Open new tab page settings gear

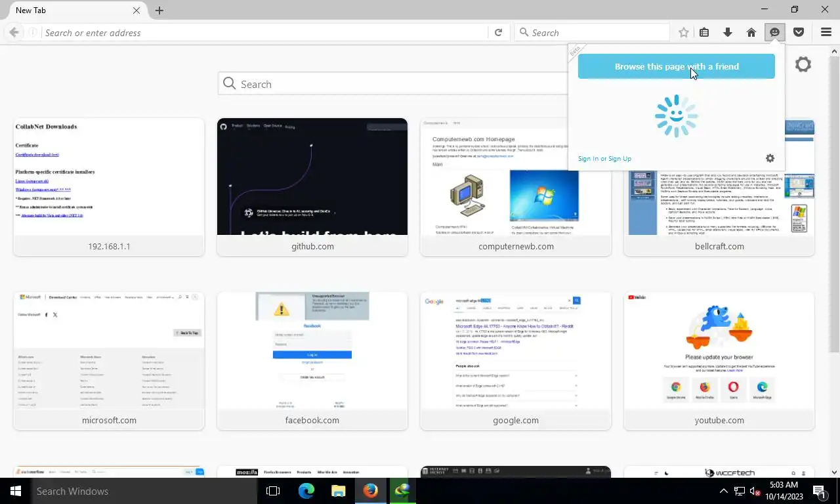[803, 64]
